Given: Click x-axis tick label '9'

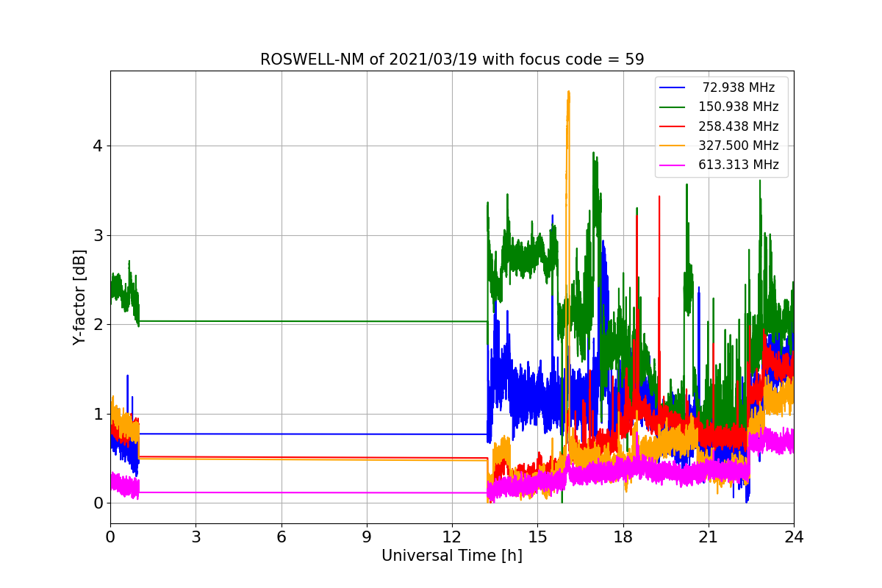Looking at the screenshot, I should point(367,537).
